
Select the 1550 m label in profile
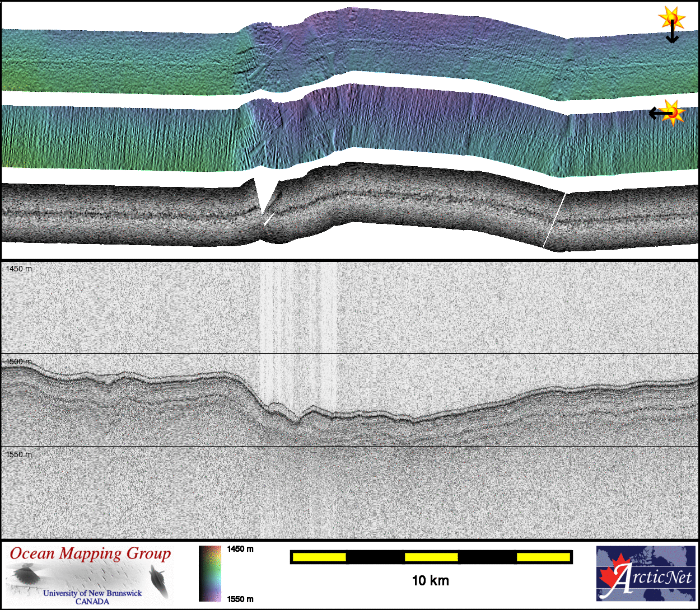(x=19, y=454)
